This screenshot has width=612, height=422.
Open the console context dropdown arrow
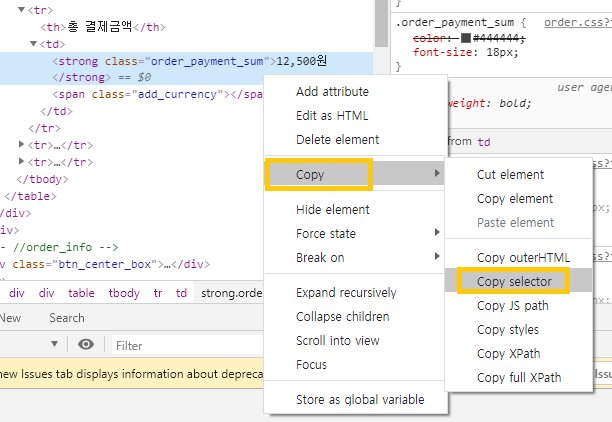tap(54, 344)
